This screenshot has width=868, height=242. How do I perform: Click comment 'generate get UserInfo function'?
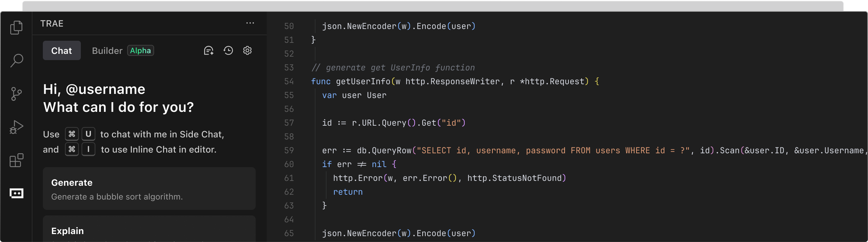click(400, 68)
